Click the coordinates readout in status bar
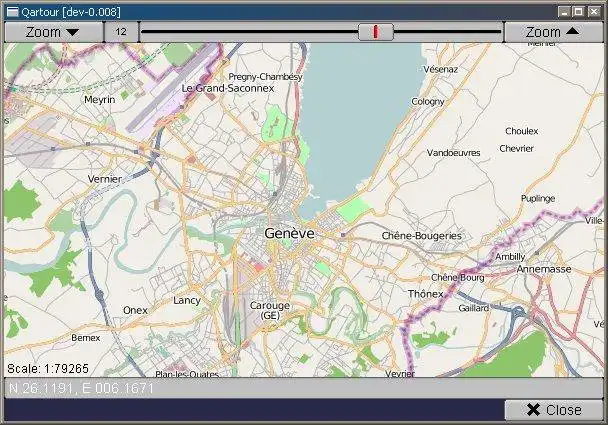 [81, 389]
